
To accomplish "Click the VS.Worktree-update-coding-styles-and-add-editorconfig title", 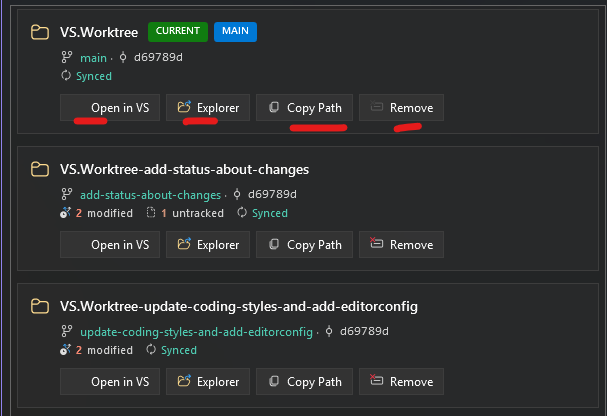I will pos(239,306).
